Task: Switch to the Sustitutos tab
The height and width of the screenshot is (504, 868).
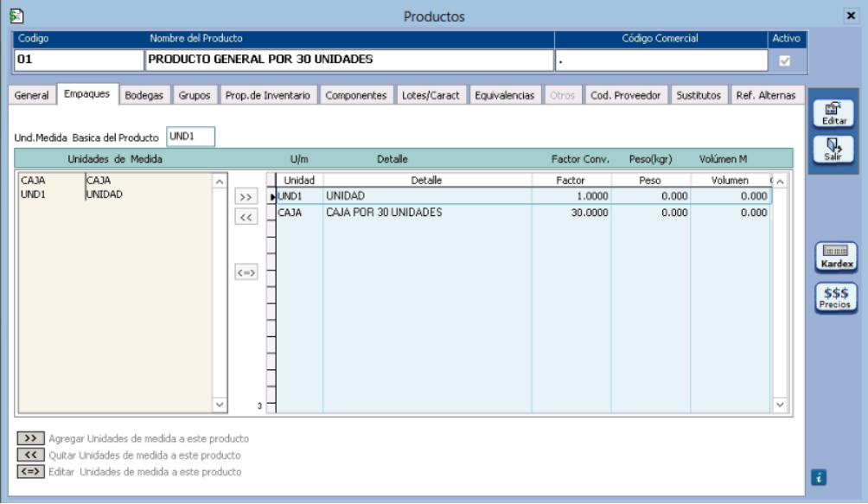Action: point(699,95)
